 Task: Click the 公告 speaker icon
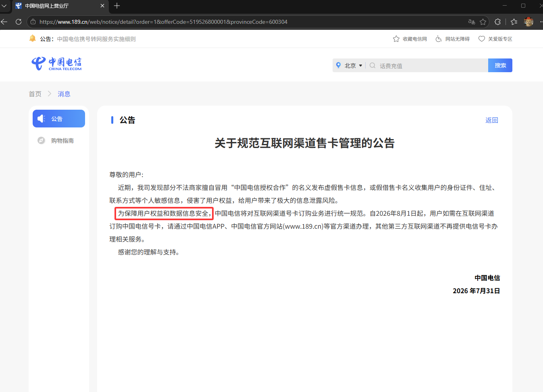point(41,119)
